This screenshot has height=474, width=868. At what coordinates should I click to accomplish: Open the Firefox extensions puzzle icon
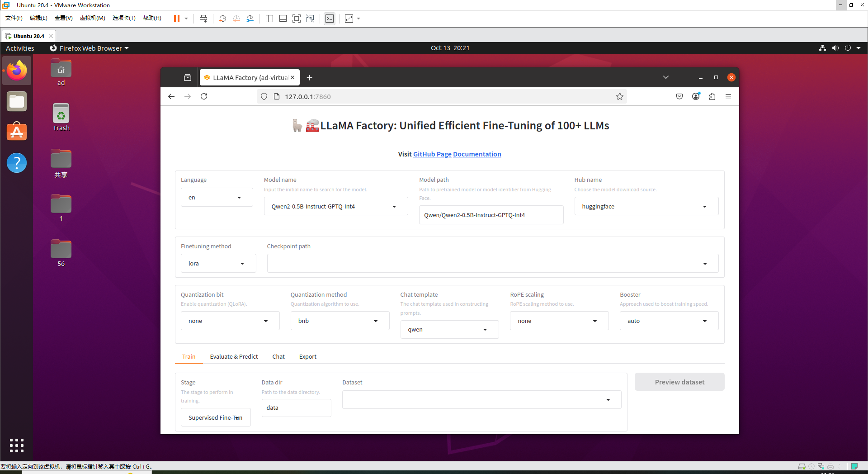click(x=712, y=96)
